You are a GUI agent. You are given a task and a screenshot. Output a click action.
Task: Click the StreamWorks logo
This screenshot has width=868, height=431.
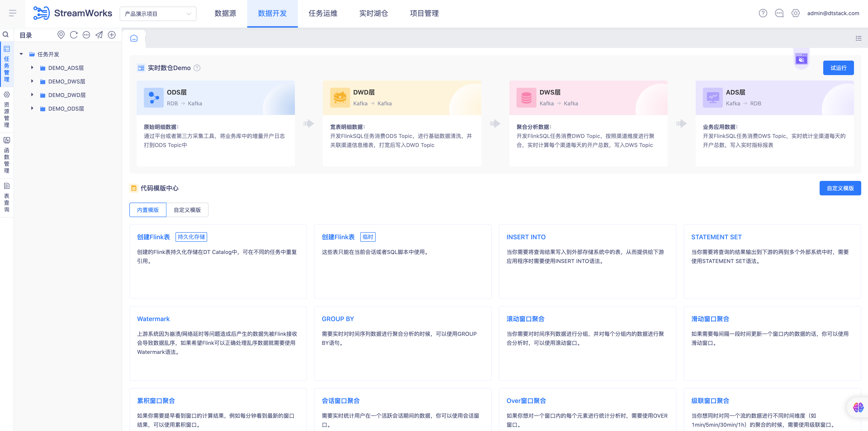72,13
